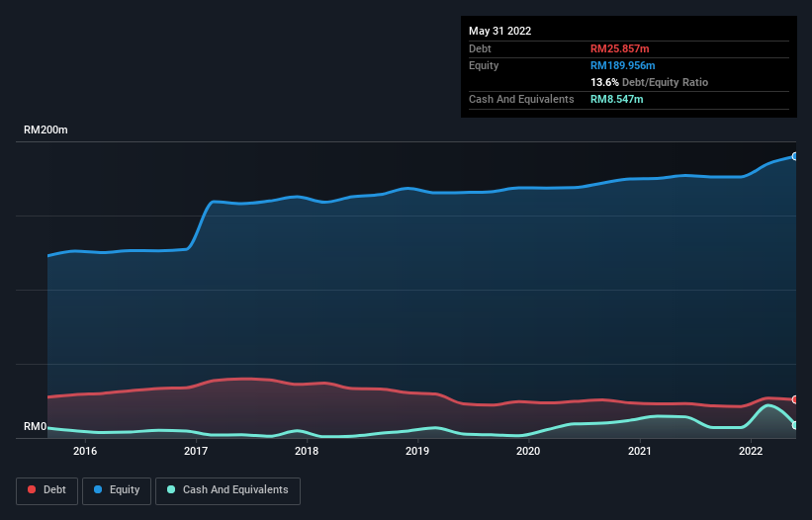Select the Equity endpoint marker on chart
The image size is (812, 520).
pos(795,156)
